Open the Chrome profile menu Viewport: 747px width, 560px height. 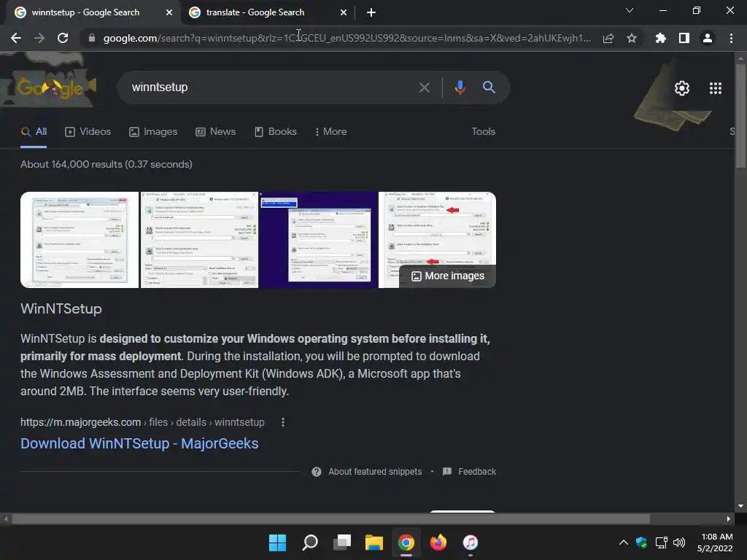[708, 38]
